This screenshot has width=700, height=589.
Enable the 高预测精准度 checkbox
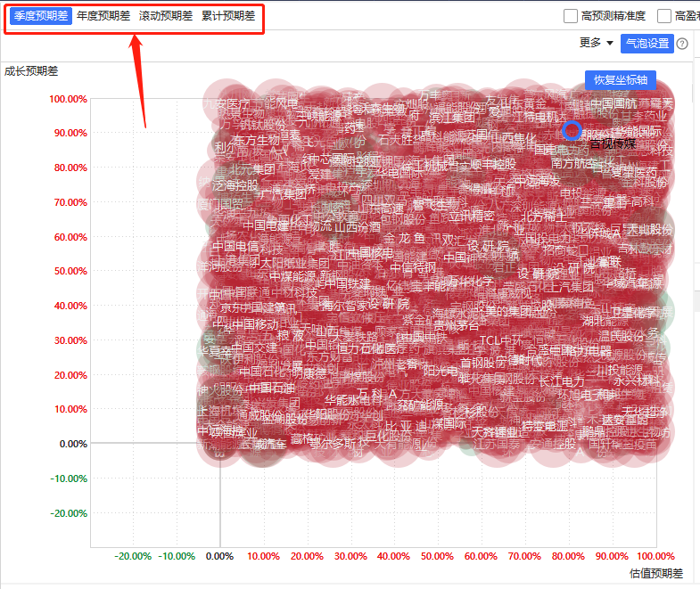571,16
